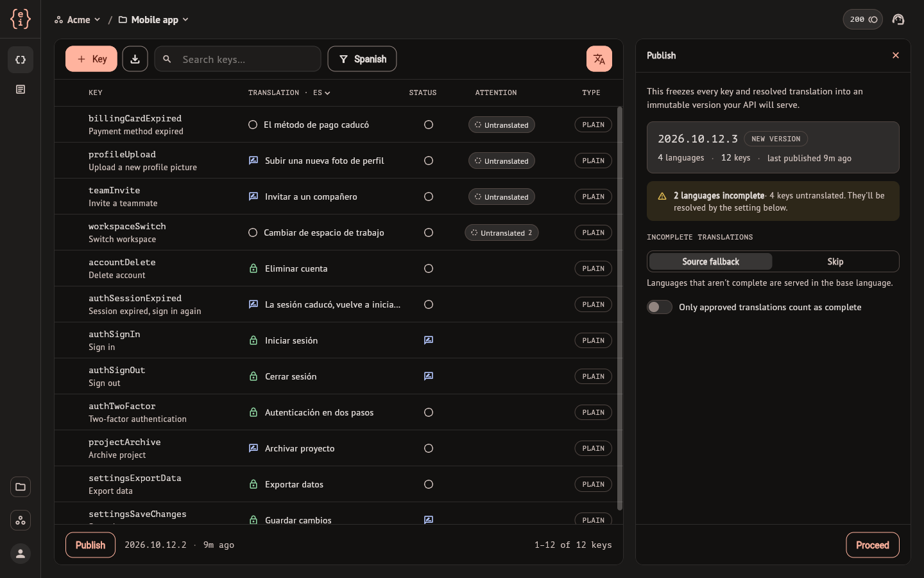Click the Publish button below the table
Viewport: 924px width, 578px height.
click(90, 545)
